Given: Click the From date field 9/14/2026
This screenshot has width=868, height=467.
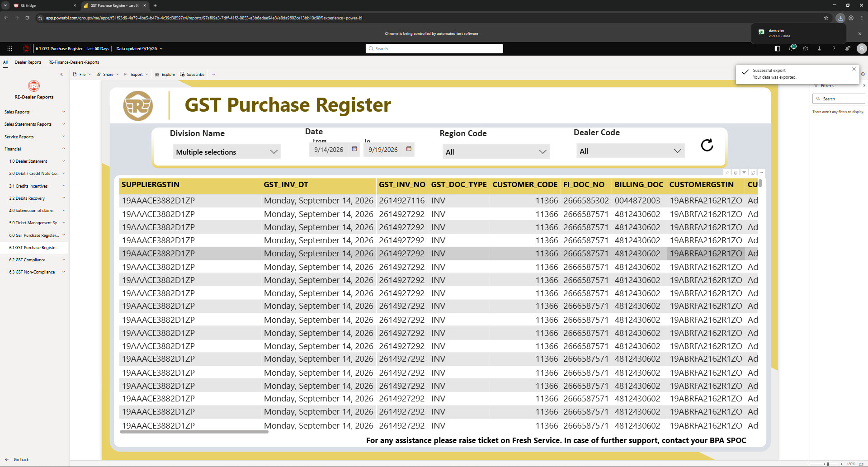Looking at the screenshot, I should click(x=329, y=150).
